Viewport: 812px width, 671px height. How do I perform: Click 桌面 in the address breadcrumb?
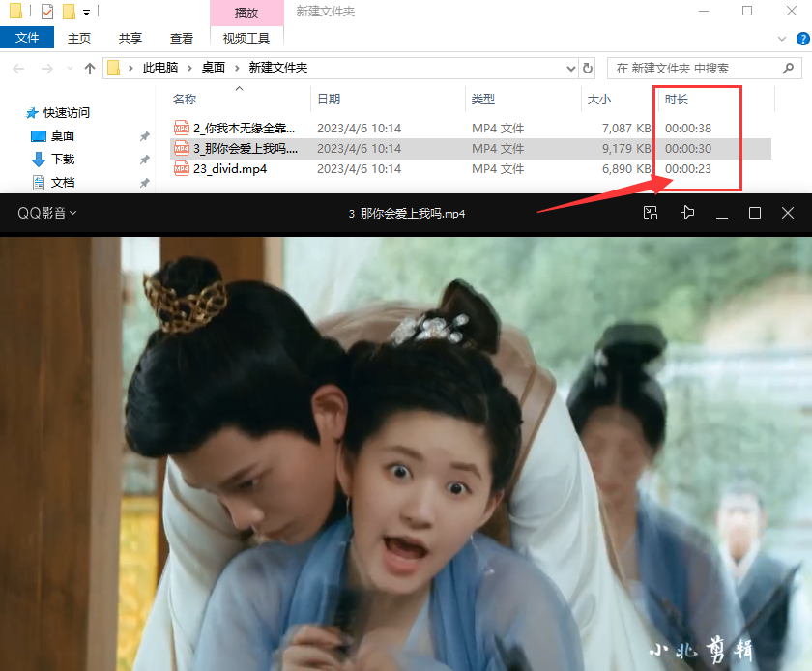click(x=214, y=68)
